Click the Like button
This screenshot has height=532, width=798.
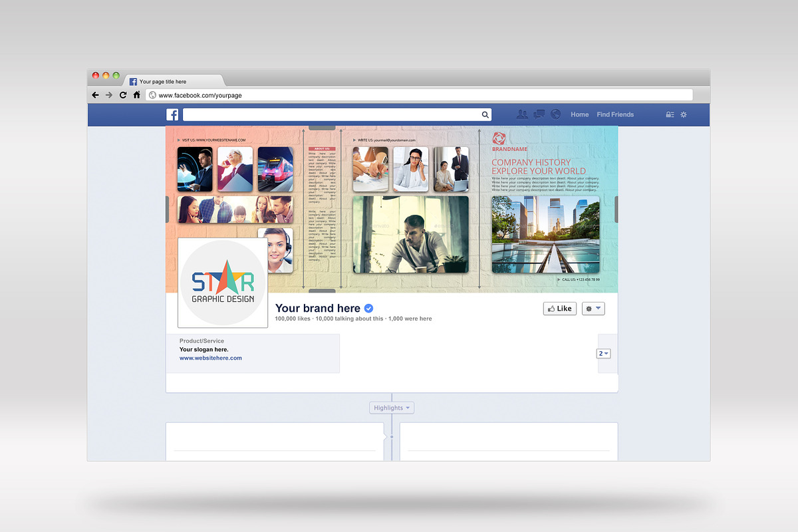[559, 309]
